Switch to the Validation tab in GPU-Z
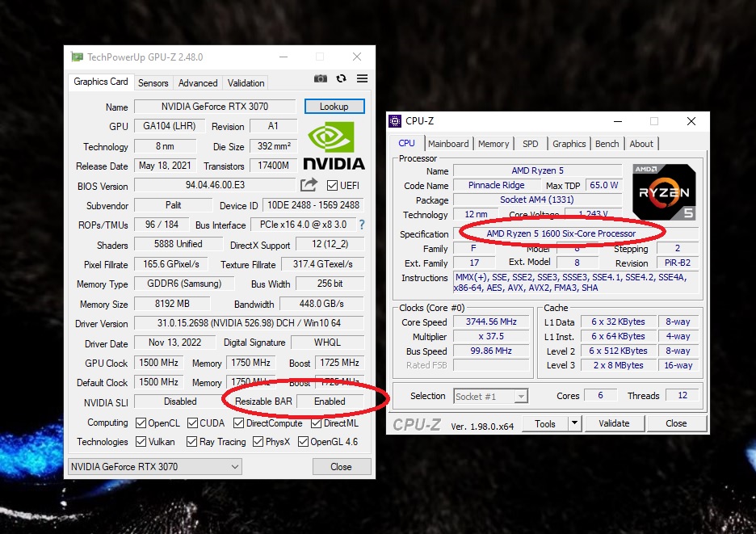This screenshot has height=534, width=756. click(x=246, y=83)
